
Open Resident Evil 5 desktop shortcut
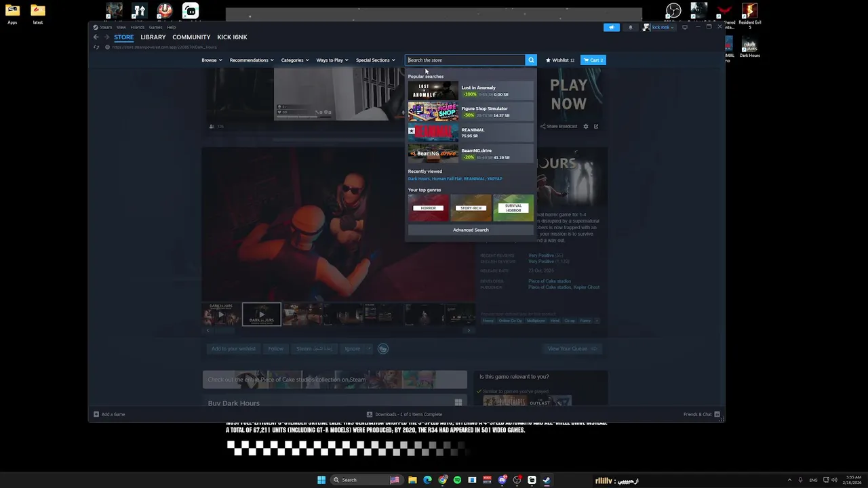click(x=749, y=15)
